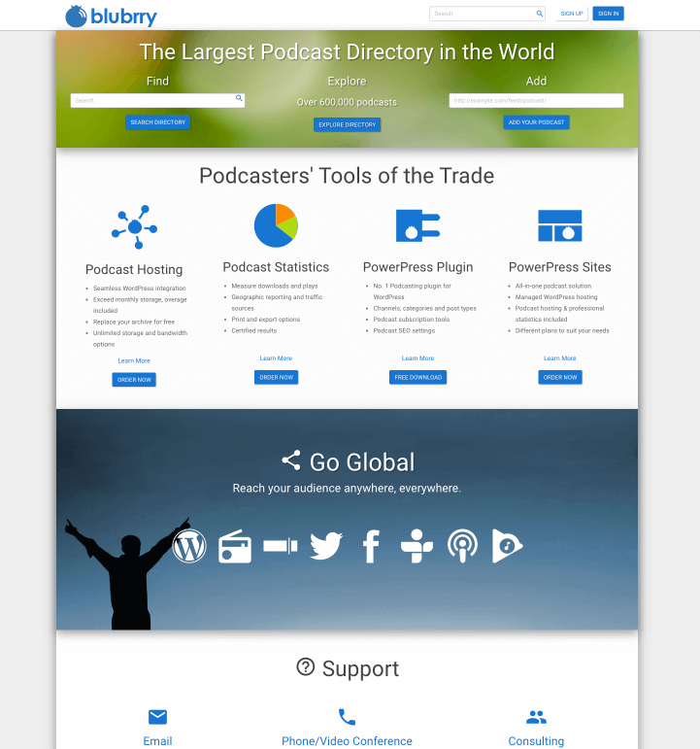Click the WordPress logo icon
Viewport: 700px width, 749px height.
pos(189,546)
